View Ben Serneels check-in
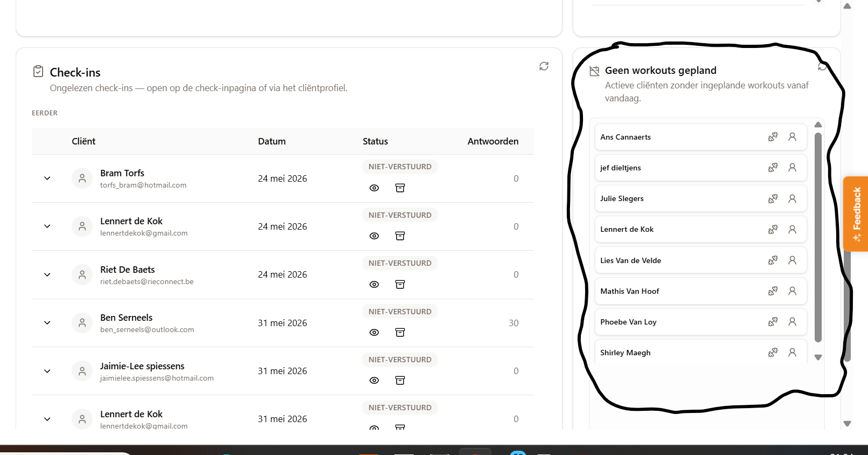This screenshot has height=455, width=868. [374, 333]
